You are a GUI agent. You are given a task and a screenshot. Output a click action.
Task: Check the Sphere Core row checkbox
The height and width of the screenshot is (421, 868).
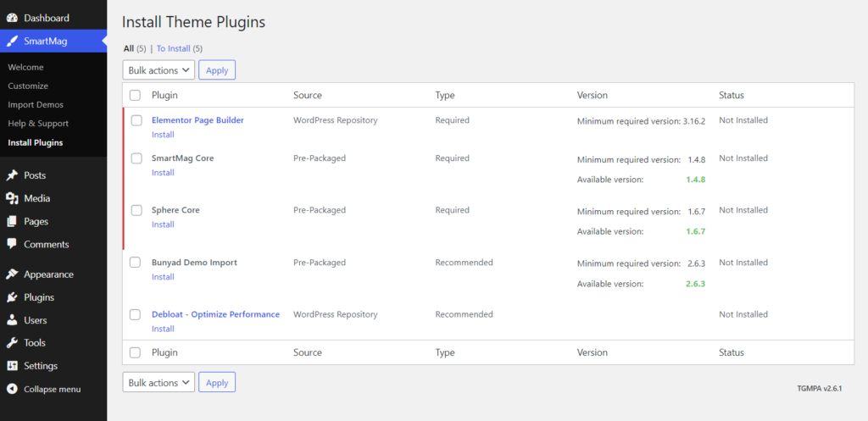136,210
